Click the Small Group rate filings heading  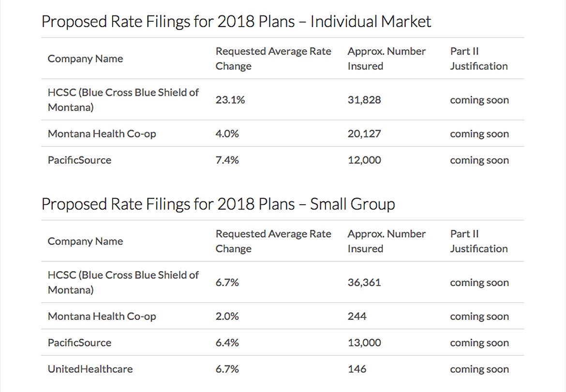click(218, 204)
